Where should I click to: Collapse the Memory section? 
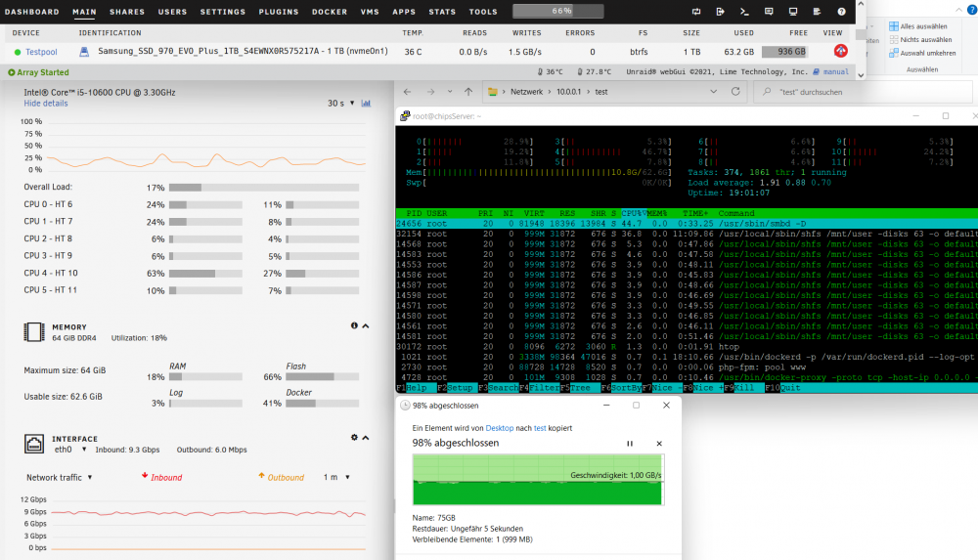coord(366,325)
